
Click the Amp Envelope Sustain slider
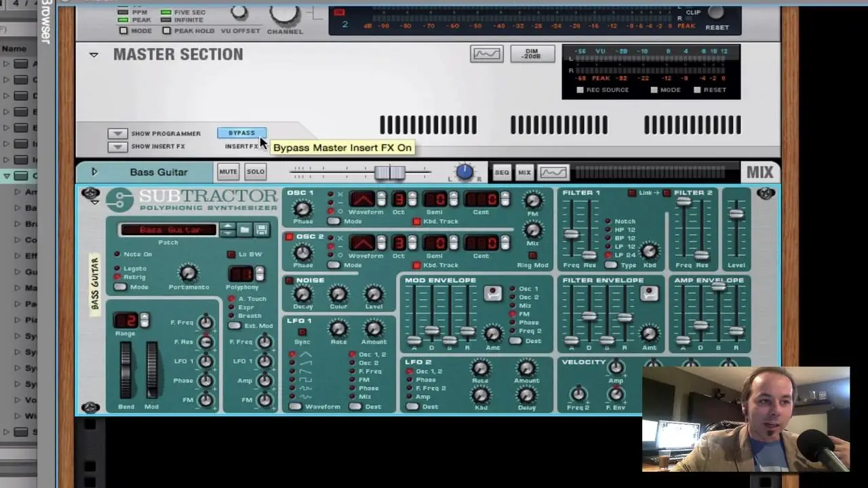[x=718, y=287]
